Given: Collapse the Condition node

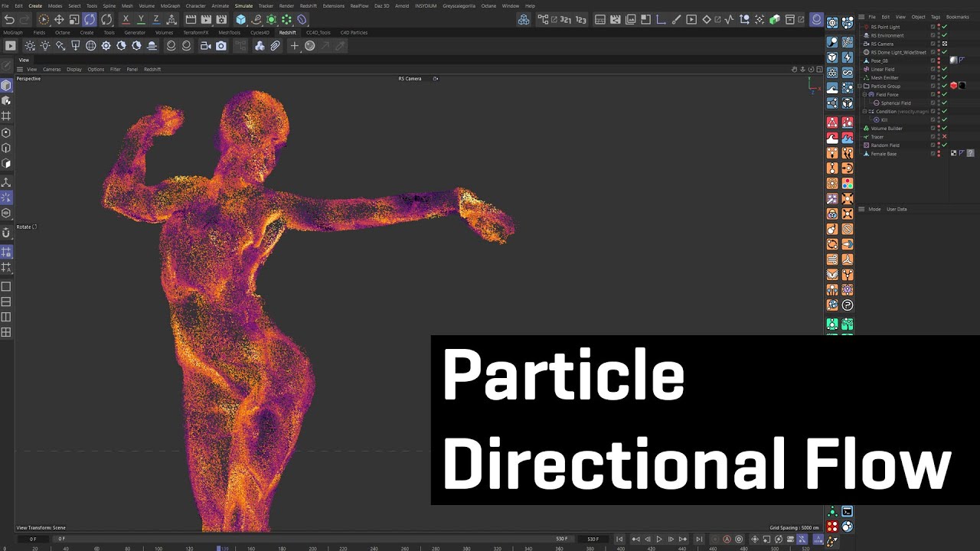Looking at the screenshot, I should [866, 112].
